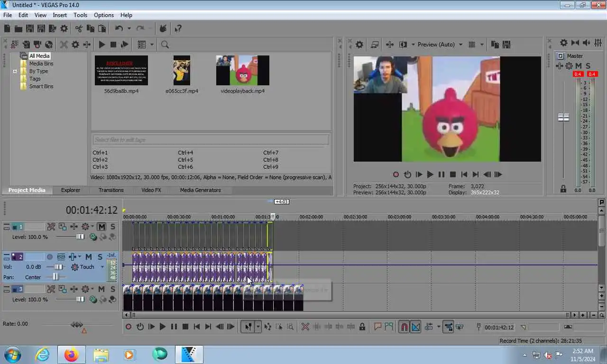This screenshot has width=607, height=364.
Task: Open the Normal Edit Tool dropdown arrow
Action: [258, 327]
